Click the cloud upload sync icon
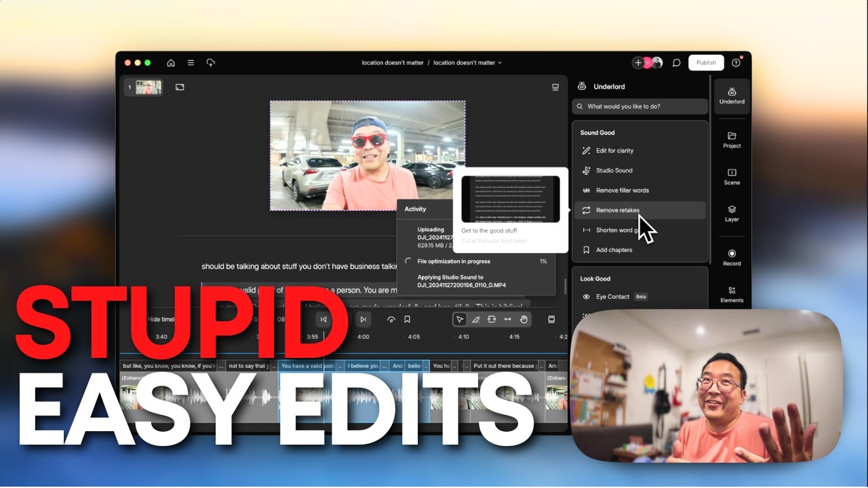Image resolution: width=868 pixels, height=488 pixels. coord(211,62)
